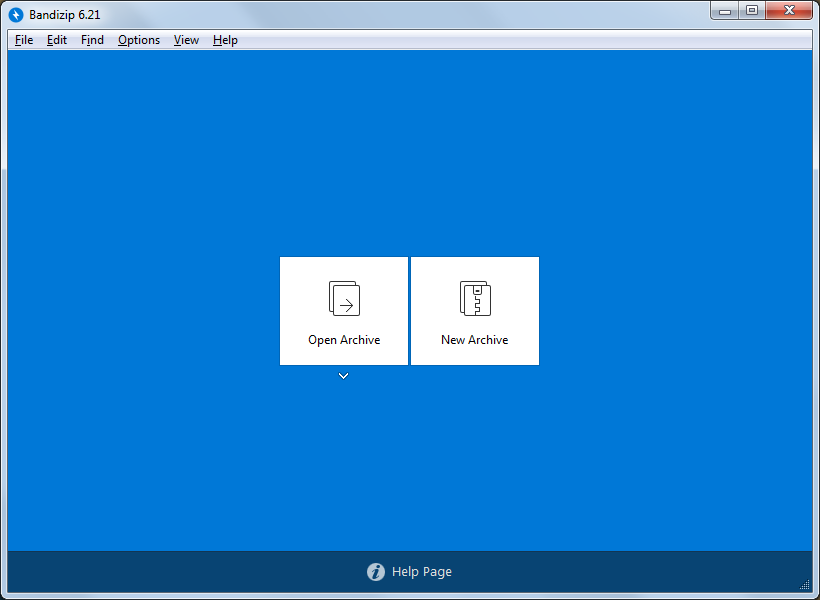The image size is (820, 600).
Task: Click the Bandizip logo in the title bar
Action: click(x=16, y=14)
